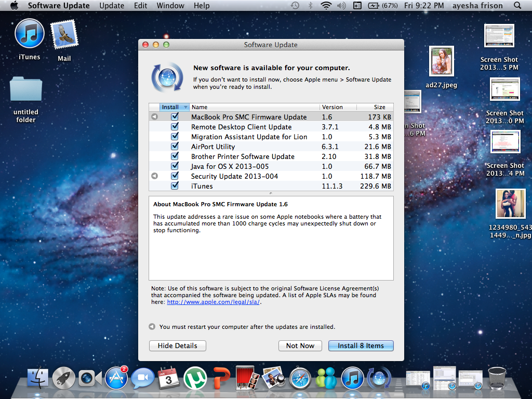This screenshot has height=399, width=532.
Task: Sort updates by Name column header
Action: pos(255,107)
